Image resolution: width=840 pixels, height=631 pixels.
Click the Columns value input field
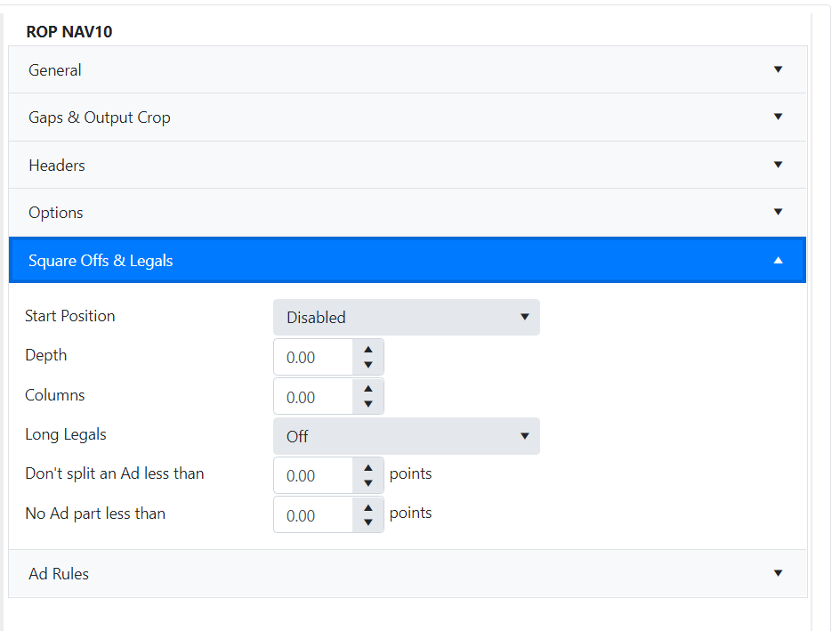click(x=313, y=397)
